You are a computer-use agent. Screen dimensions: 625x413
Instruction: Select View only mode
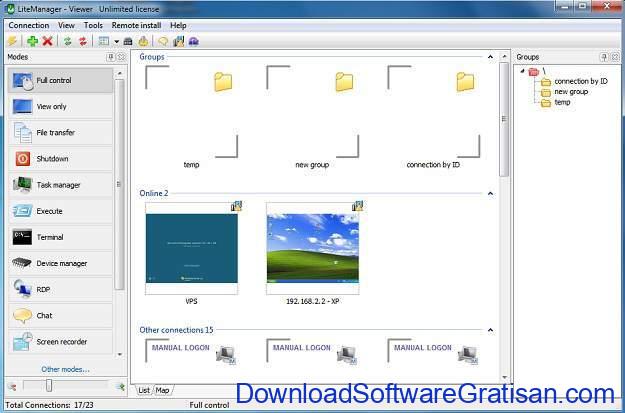(x=61, y=106)
